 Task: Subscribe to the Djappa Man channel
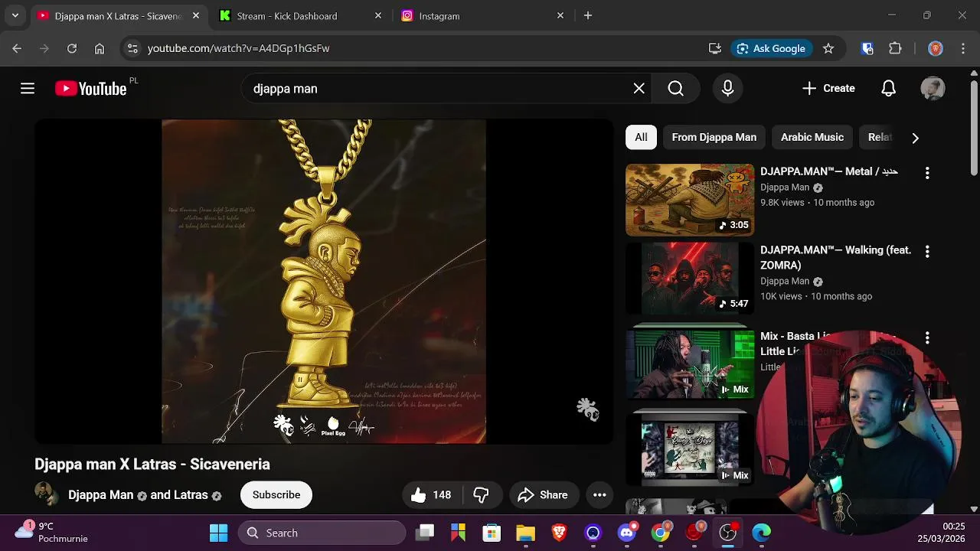(x=276, y=495)
